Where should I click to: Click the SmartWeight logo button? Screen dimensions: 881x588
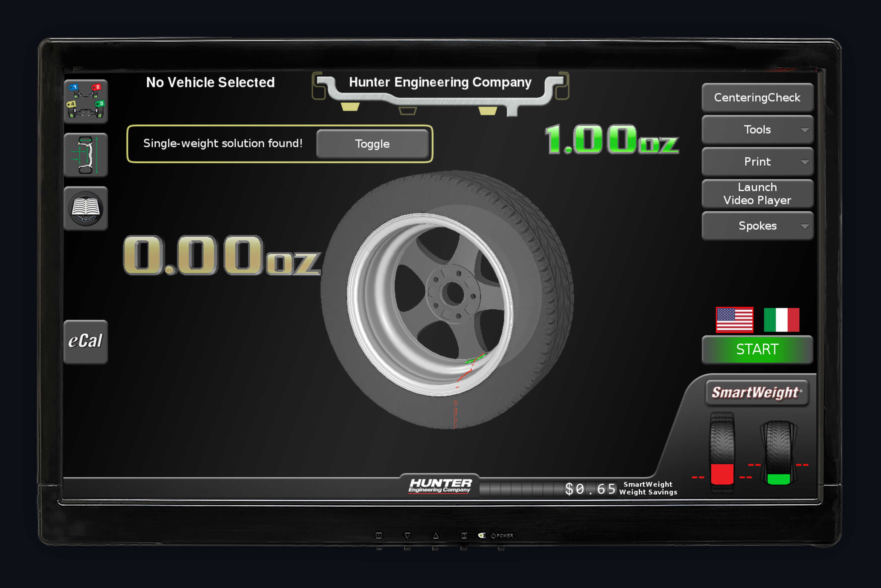coord(757,393)
